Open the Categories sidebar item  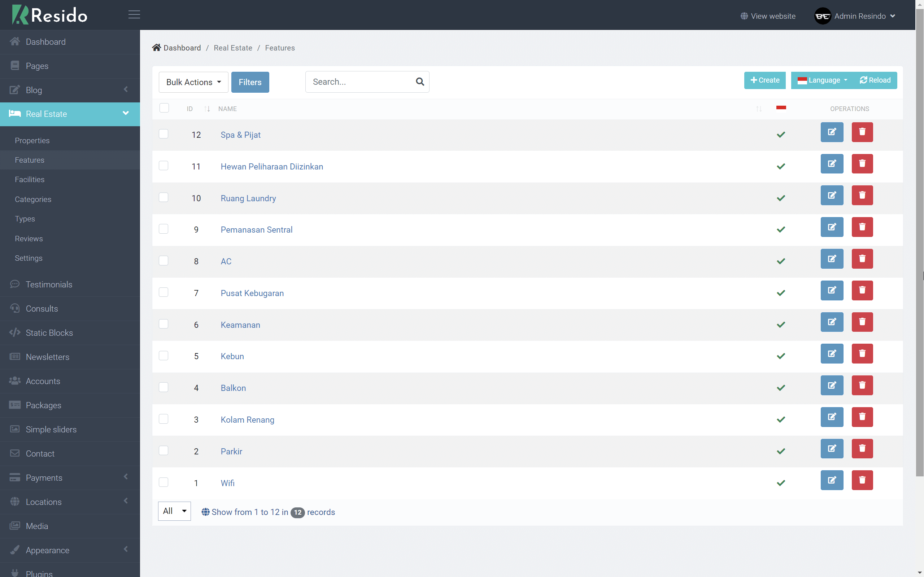33,199
